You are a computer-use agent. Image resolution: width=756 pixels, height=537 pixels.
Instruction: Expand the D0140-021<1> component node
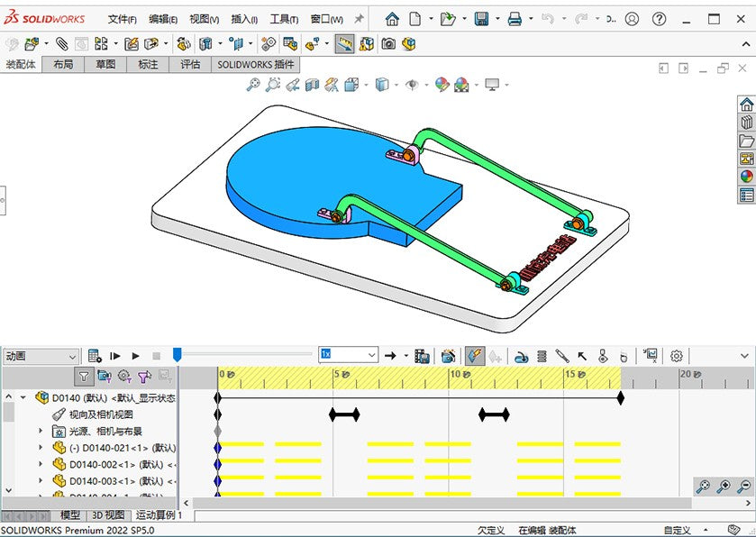click(x=41, y=448)
